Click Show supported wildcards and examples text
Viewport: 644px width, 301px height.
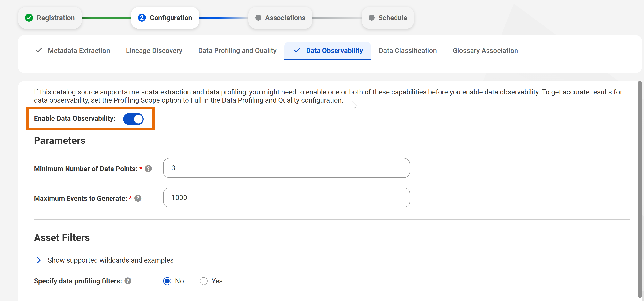111,260
